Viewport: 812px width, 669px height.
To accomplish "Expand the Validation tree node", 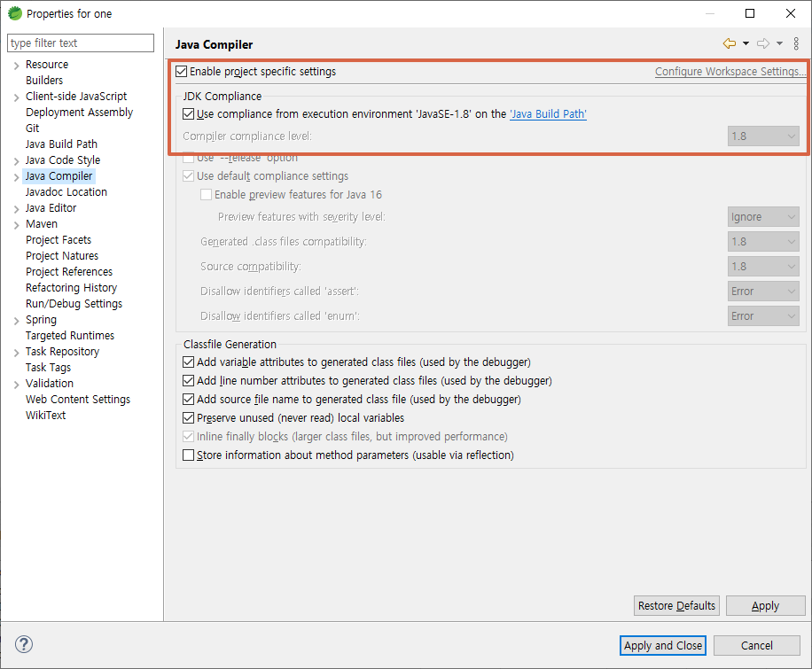I will coord(16,385).
